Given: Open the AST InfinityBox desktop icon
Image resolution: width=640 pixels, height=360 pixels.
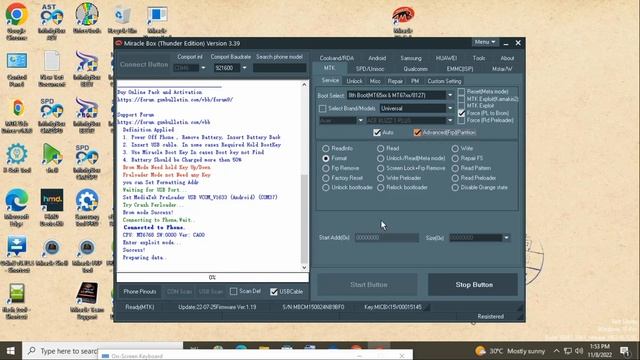Looking at the screenshot, I should click(x=52, y=21).
